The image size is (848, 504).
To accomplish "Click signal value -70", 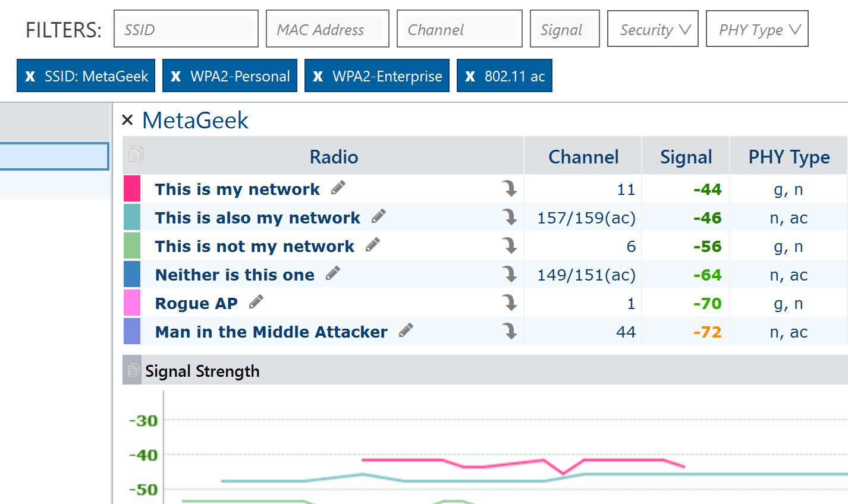I will pyautogui.click(x=707, y=303).
